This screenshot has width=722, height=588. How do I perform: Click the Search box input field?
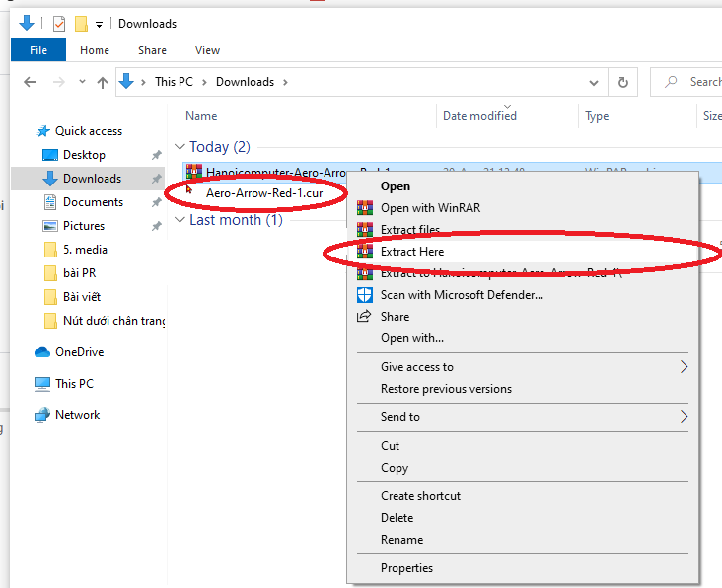(x=701, y=82)
